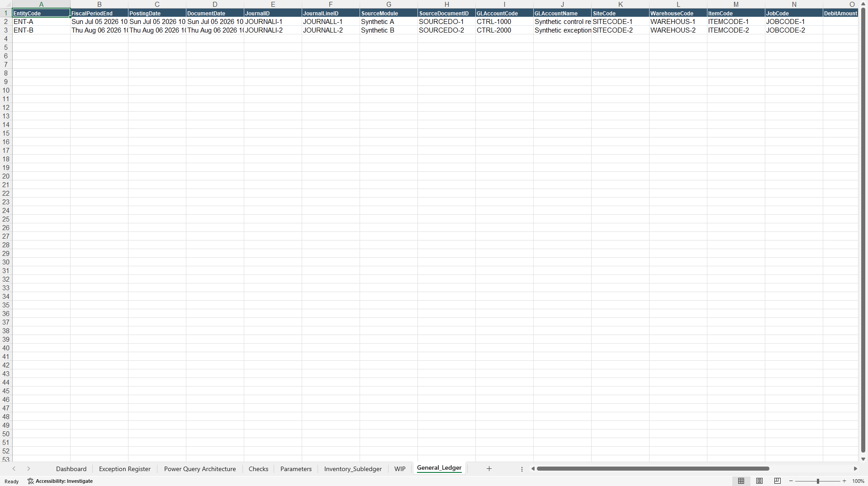The image size is (868, 486).
Task: Select row 10 header
Action: (6, 90)
